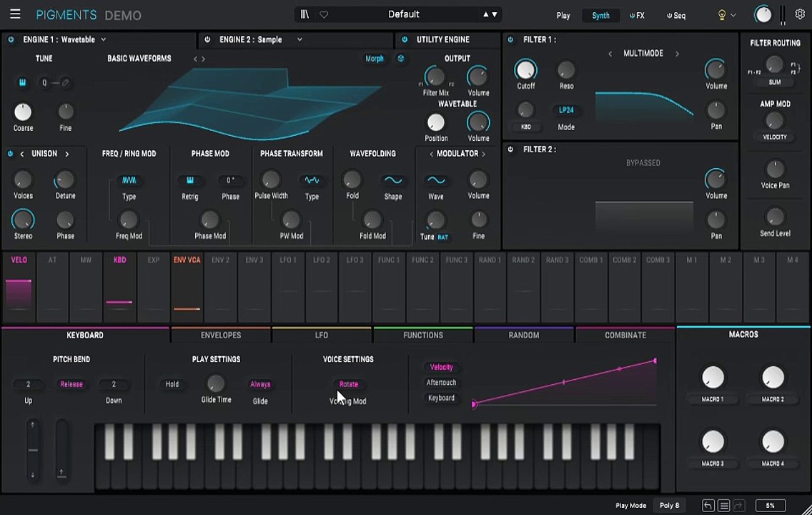Open Glide Always mode dropdown
The image size is (812, 515).
260,384
